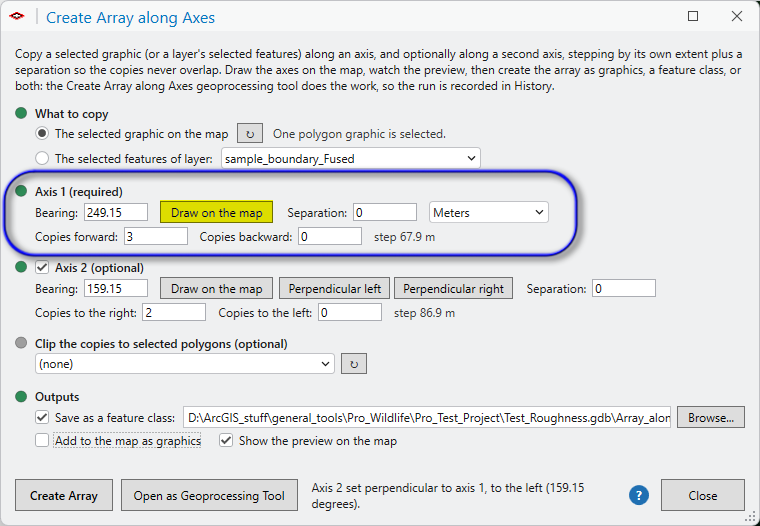Viewport: 760px width, 526px height.
Task: Click the 'Axis 2 set perpendicular' status message
Action: (x=448, y=495)
